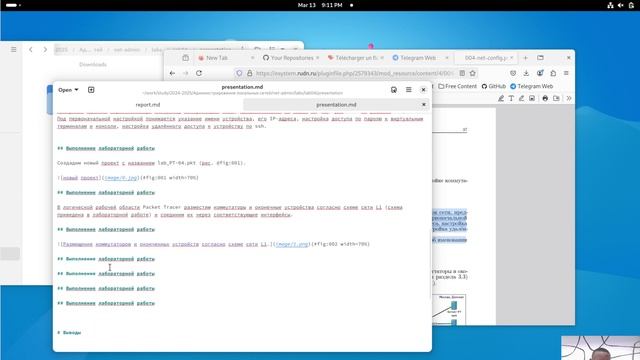Switch to Your Repositories browser tab
This screenshot has height=360, width=640.
pos(291,58)
